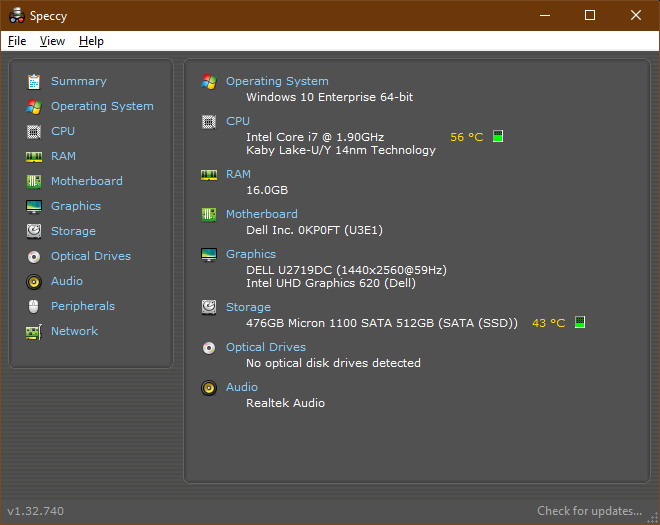Click 'Kaby Lake-U/Y 14nm Technology' text
The image size is (660, 525).
(x=341, y=150)
